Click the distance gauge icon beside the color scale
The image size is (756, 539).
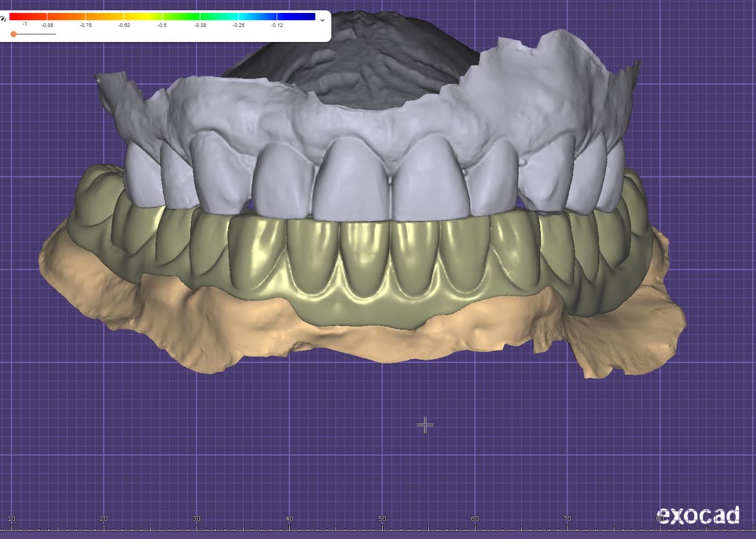pos(3,19)
